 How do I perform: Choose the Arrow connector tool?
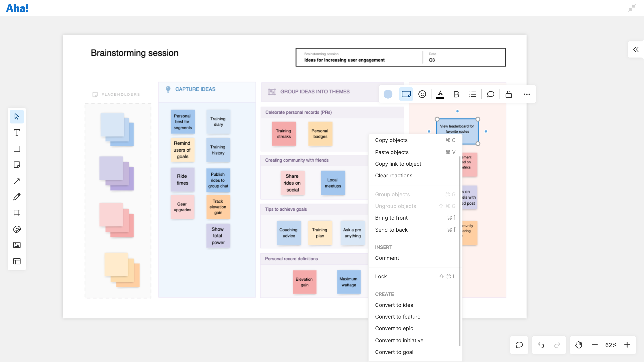point(17,181)
